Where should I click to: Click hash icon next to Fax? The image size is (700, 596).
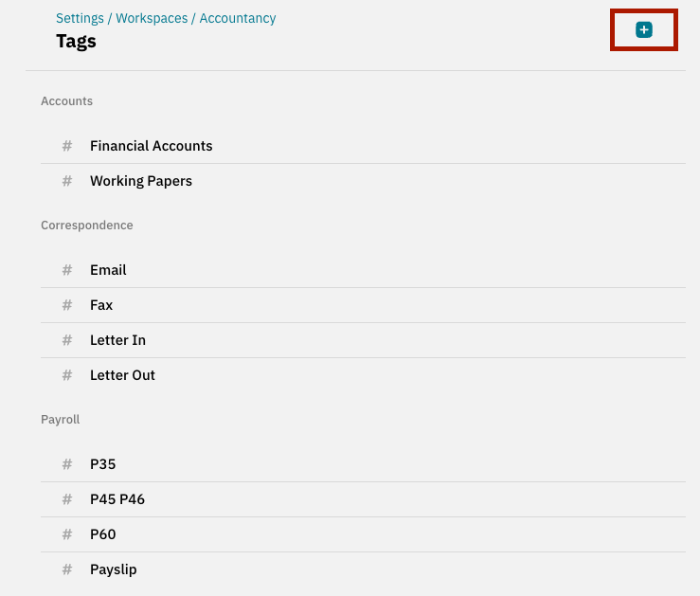[x=67, y=305]
